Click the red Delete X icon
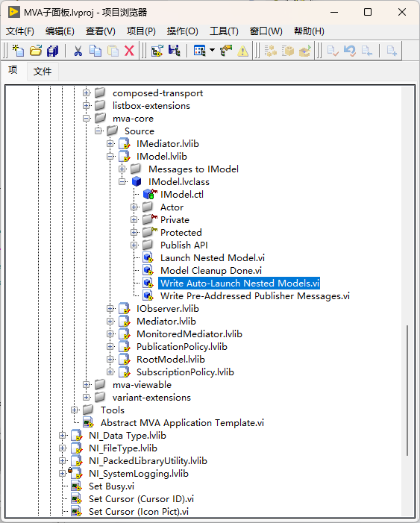Screen dimensions: 420x523 click(x=130, y=51)
